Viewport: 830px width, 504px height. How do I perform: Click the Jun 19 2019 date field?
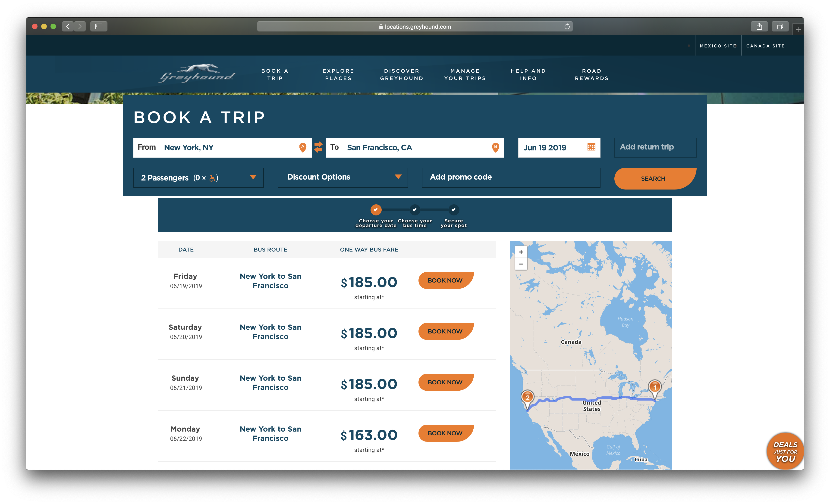559,147
